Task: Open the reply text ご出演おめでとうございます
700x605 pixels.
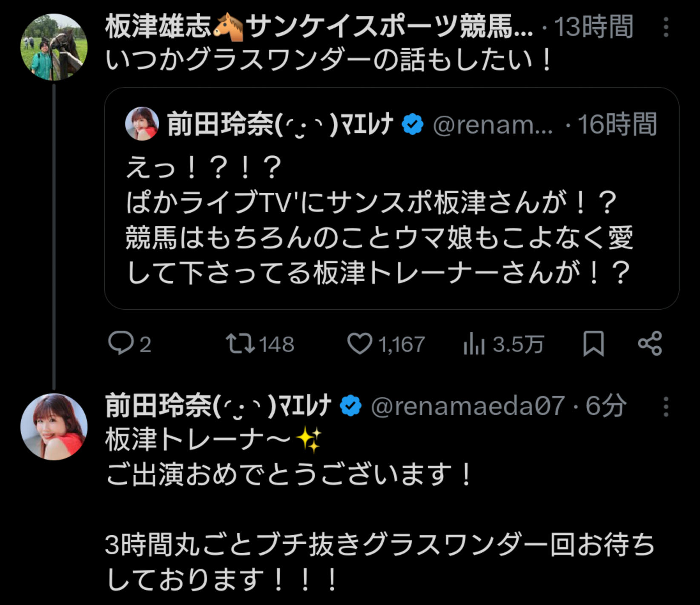Action: click(289, 474)
